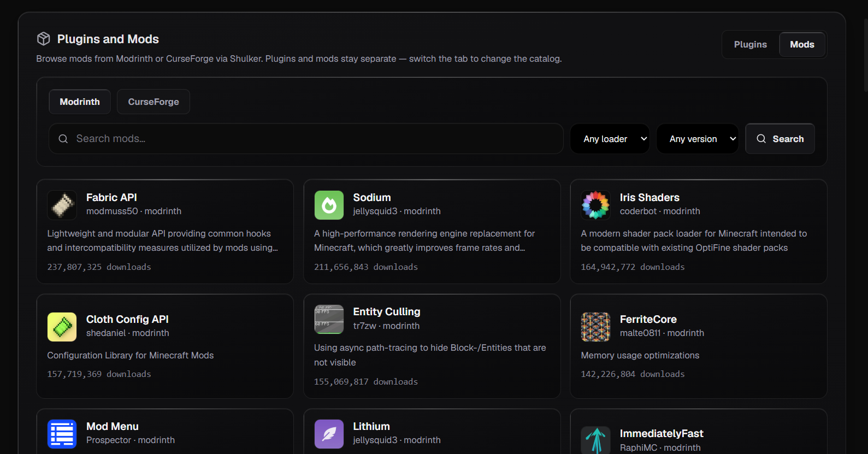Click "164,942,772 downloads" count

coord(633,267)
